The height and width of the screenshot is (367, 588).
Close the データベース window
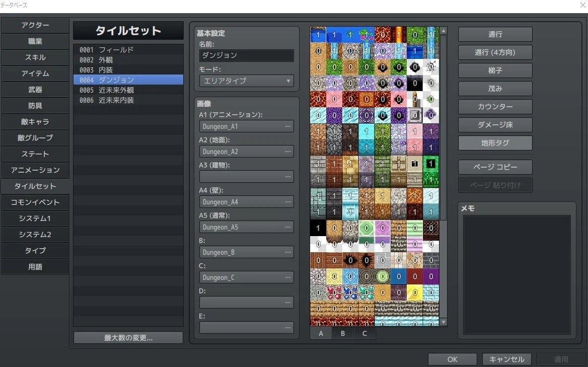tap(582, 5)
